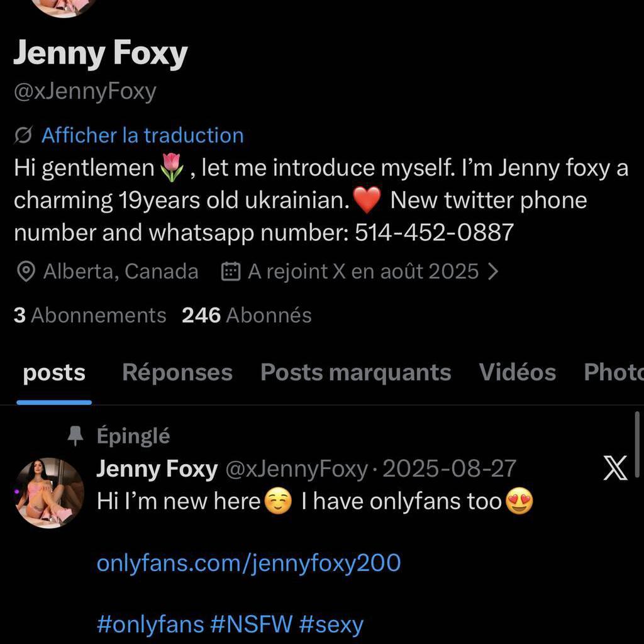
Task: Select the Vidéos tab
Action: coord(518,372)
